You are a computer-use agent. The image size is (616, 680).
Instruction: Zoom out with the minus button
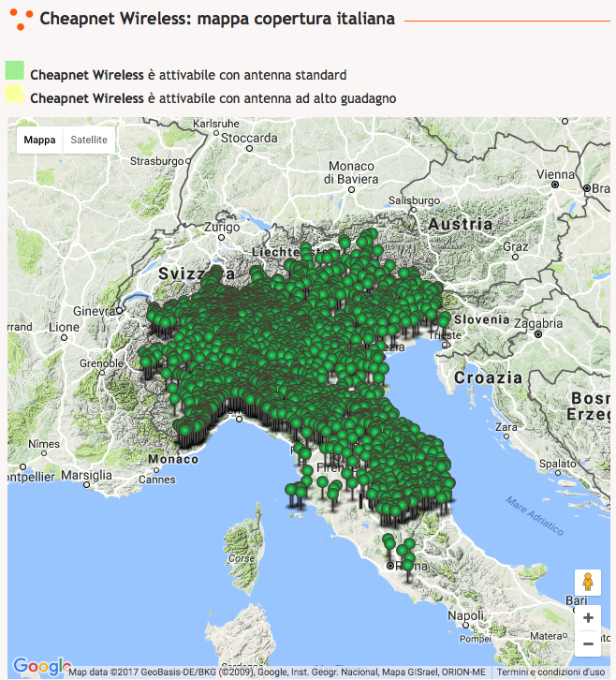[x=588, y=644]
